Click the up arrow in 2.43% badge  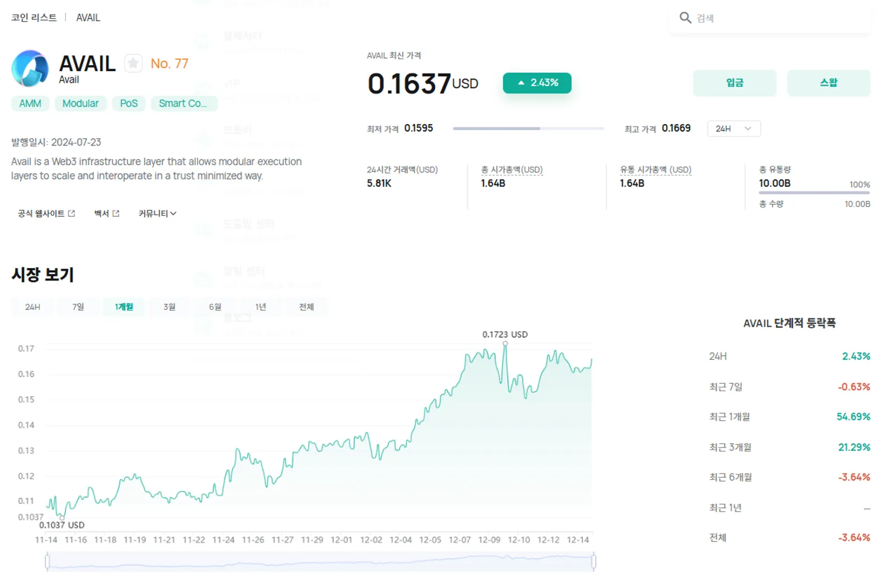pyautogui.click(x=521, y=83)
